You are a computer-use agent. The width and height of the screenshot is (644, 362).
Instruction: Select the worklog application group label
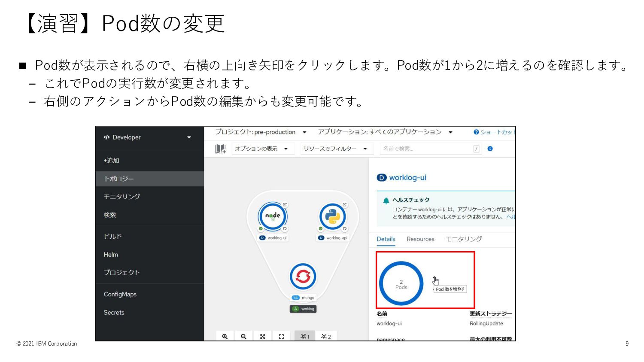[x=303, y=309]
